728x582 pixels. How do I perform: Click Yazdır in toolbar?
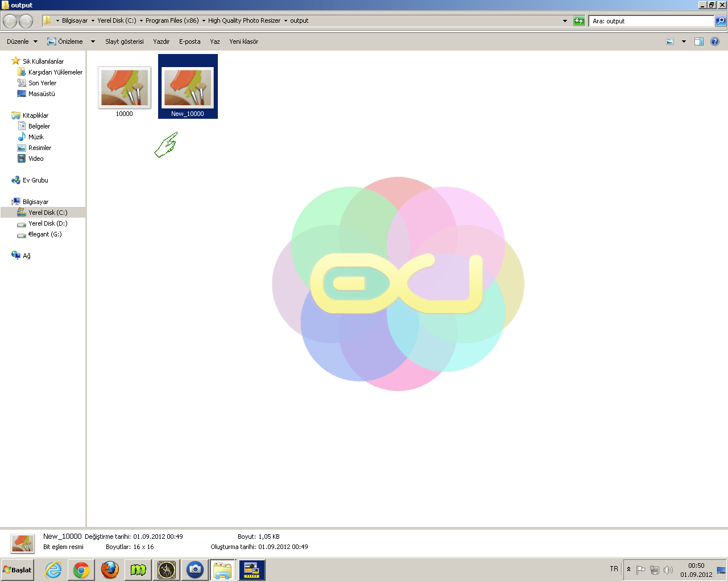point(162,41)
